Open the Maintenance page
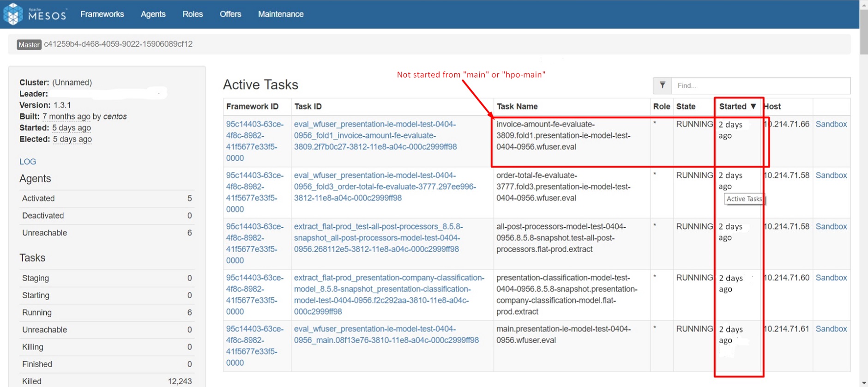This screenshot has width=868, height=387. pyautogui.click(x=281, y=14)
